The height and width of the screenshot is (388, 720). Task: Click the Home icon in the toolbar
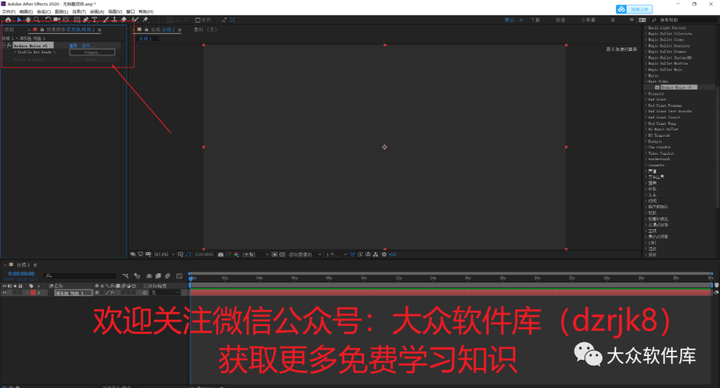coord(8,20)
